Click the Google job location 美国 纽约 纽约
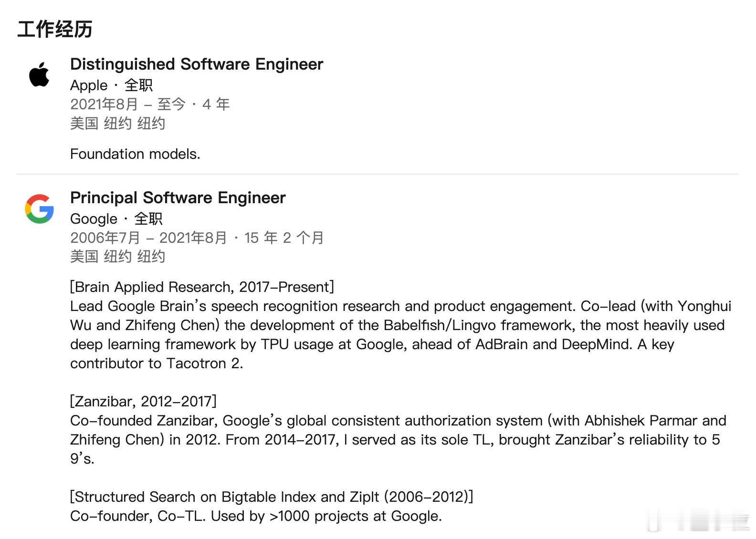This screenshot has width=756, height=539. coord(118,256)
